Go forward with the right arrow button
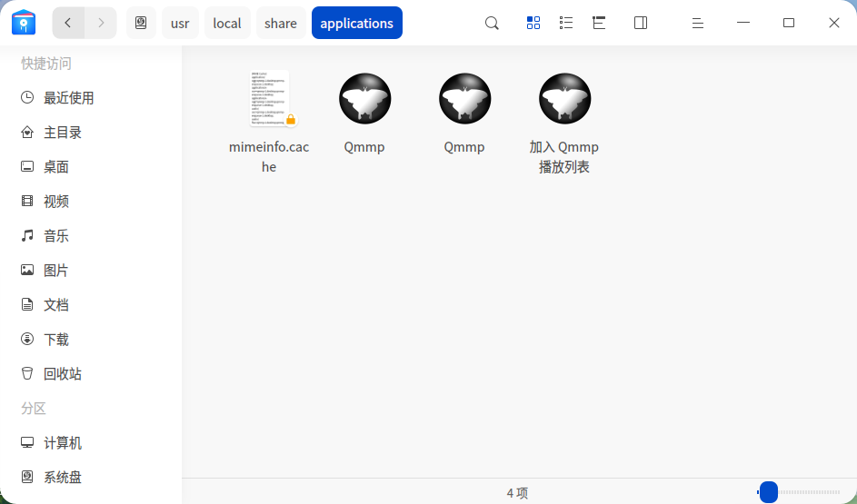Screen dimensions: 857x504 101,23
